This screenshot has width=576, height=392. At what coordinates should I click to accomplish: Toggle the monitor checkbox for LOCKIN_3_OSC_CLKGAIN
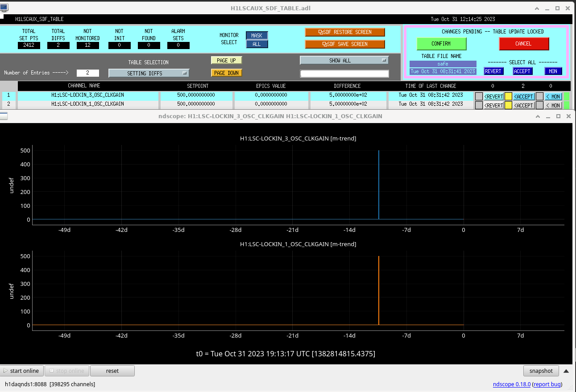(539, 96)
